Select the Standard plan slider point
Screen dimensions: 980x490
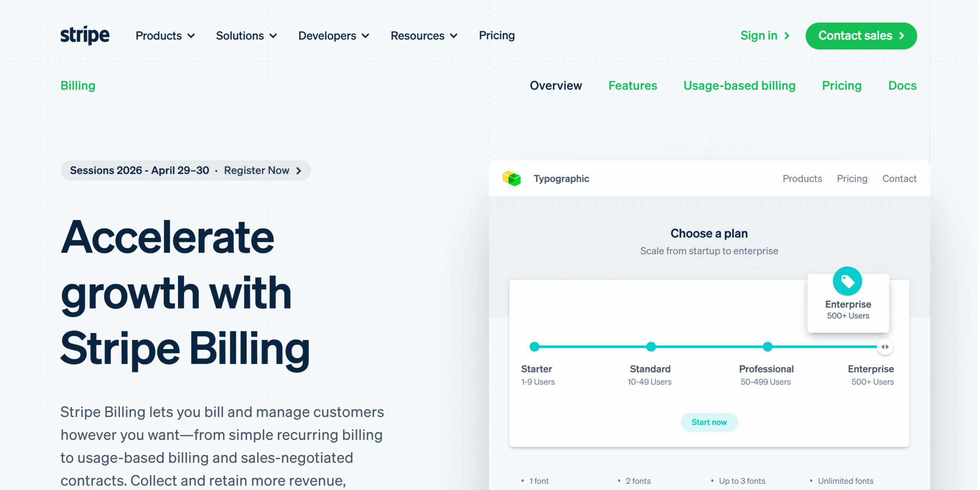[x=651, y=347]
